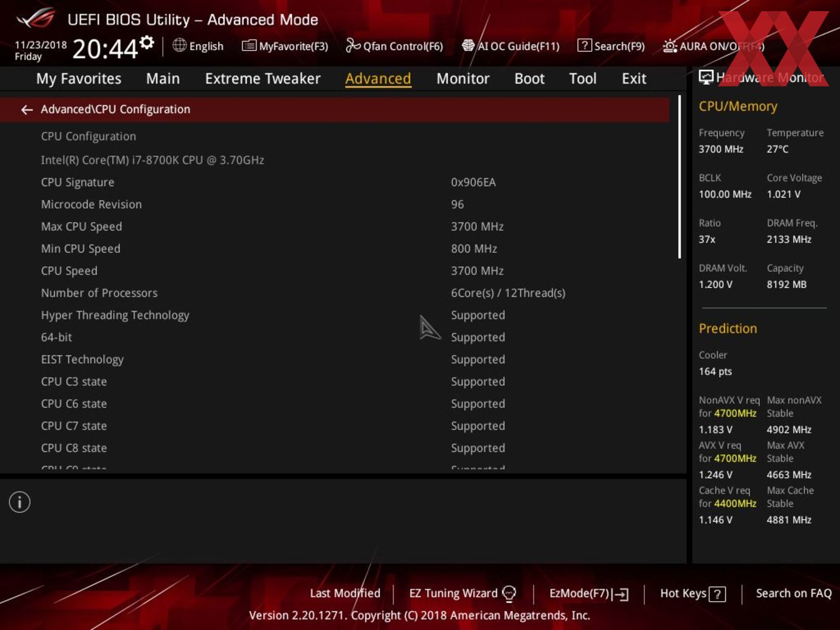Select Number of Processors row
840x630 pixels.
tap(334, 293)
